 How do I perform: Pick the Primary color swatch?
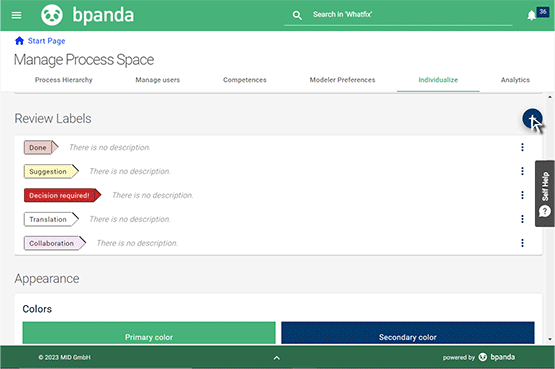click(x=149, y=333)
